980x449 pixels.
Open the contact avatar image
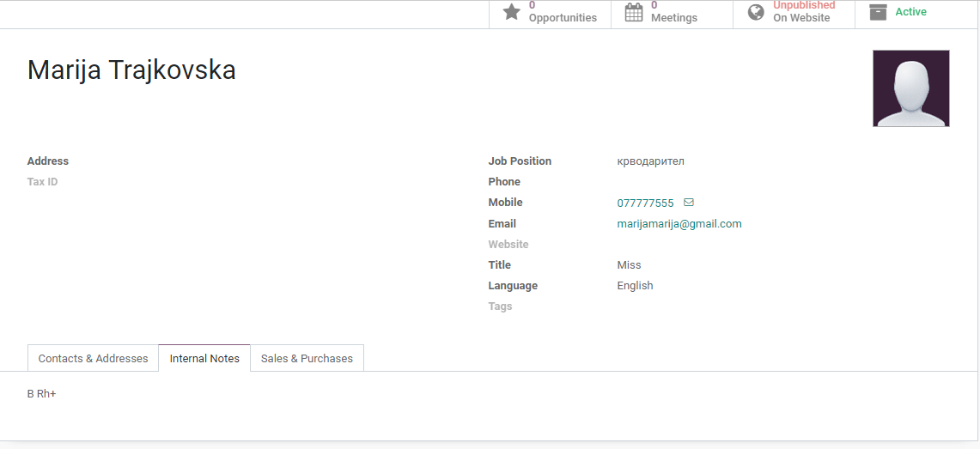tap(910, 88)
